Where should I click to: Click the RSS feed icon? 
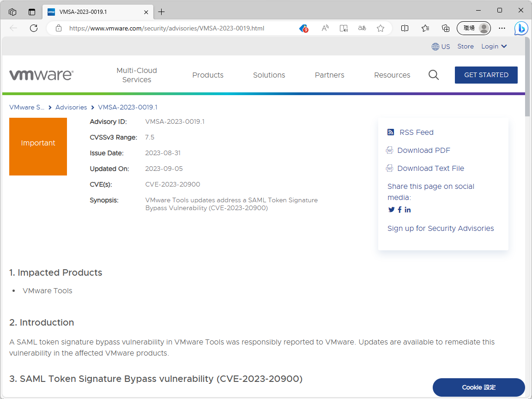click(x=391, y=133)
